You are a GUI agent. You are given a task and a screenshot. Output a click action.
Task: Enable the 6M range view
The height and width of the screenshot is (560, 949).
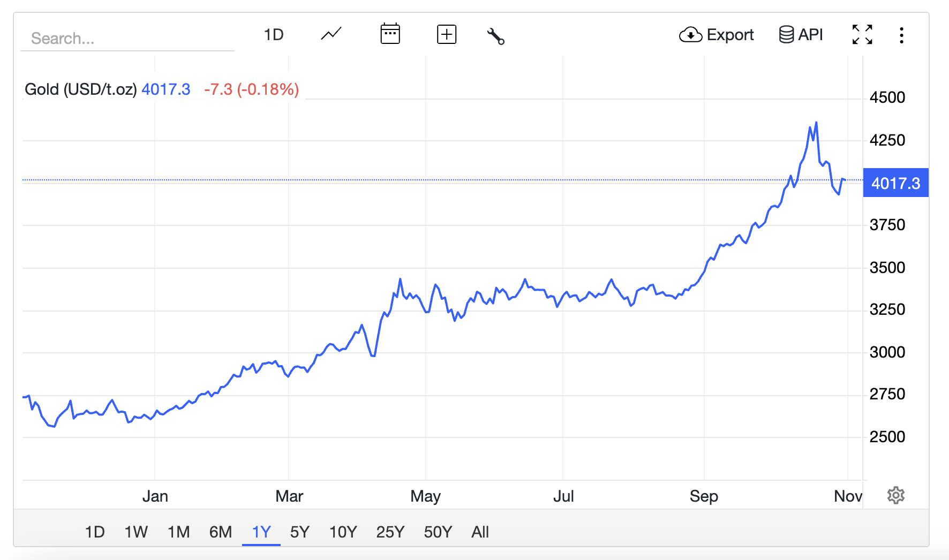coord(220,532)
